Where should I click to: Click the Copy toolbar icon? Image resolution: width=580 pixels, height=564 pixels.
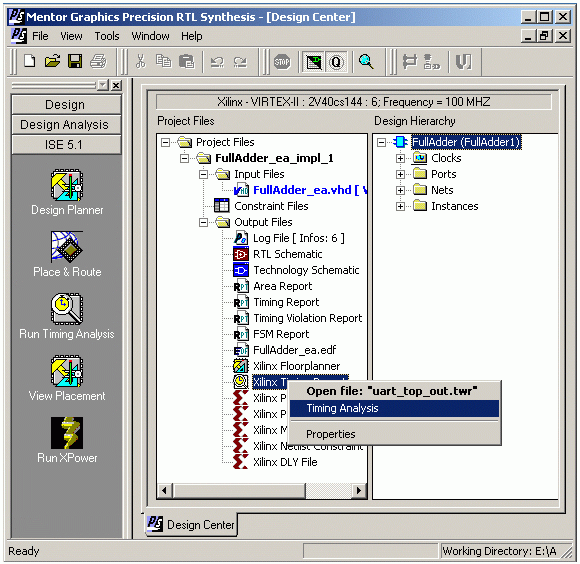click(x=163, y=61)
